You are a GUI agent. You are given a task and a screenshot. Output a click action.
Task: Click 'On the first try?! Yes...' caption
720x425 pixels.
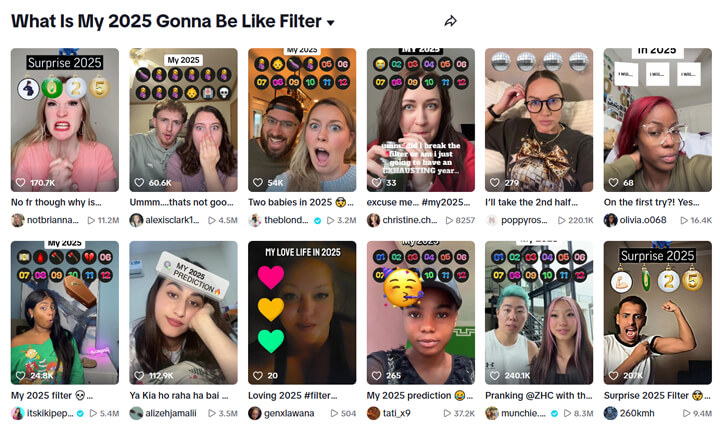pos(652,202)
